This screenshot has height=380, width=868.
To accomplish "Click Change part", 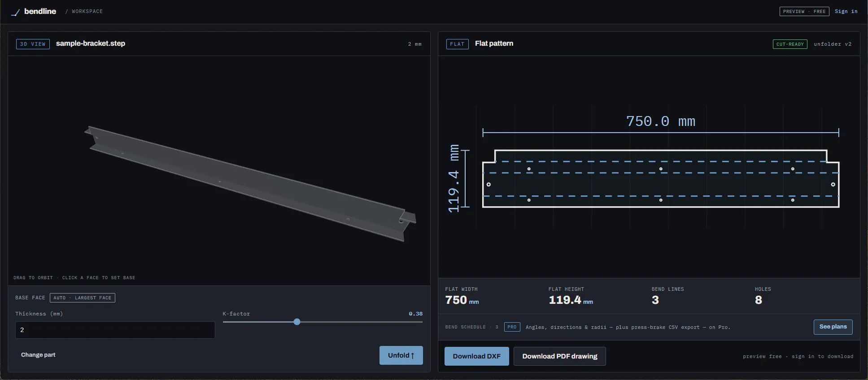I will click(x=38, y=354).
